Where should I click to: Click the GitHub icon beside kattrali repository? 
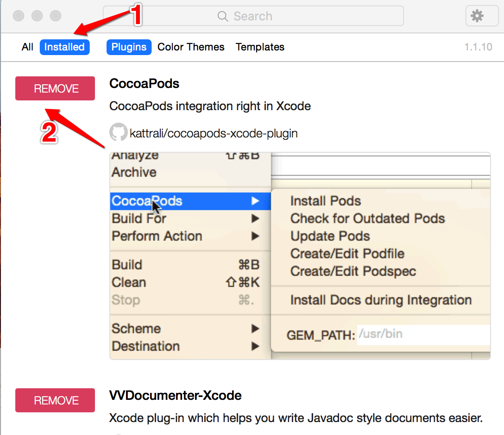pos(118,133)
